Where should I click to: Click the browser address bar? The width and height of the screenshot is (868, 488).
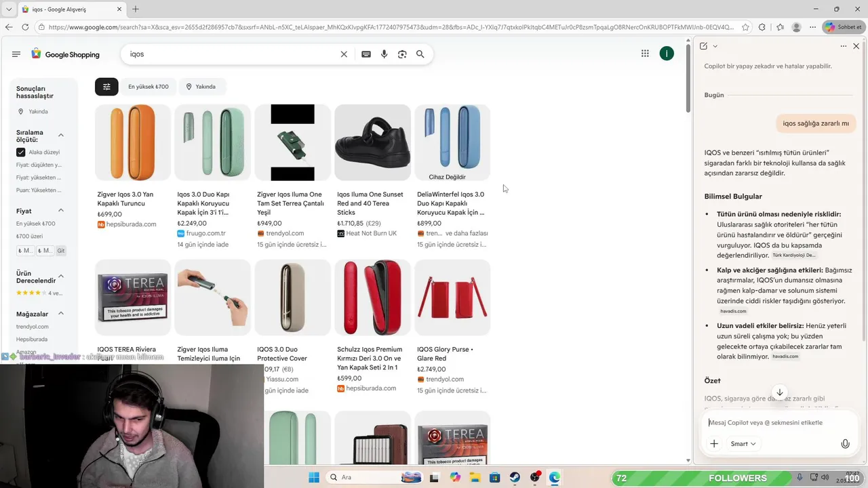click(391, 27)
